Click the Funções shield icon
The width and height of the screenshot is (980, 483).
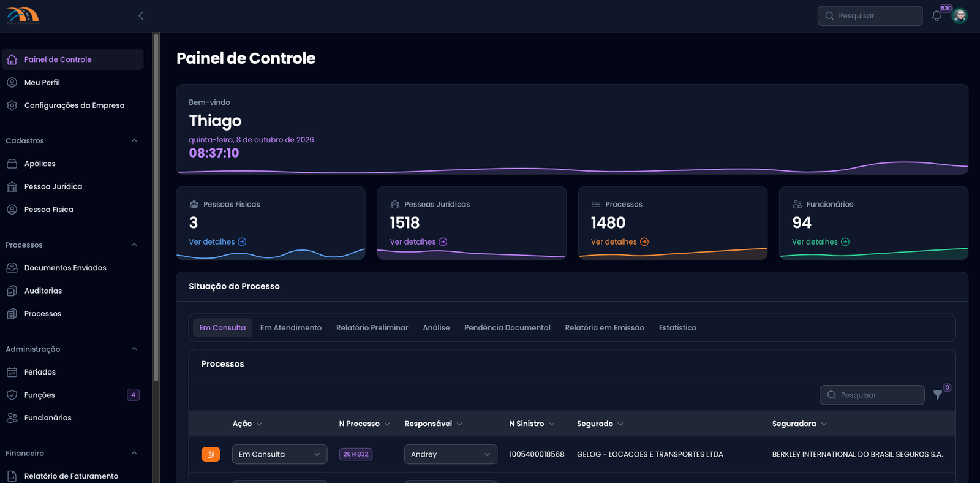(x=12, y=395)
